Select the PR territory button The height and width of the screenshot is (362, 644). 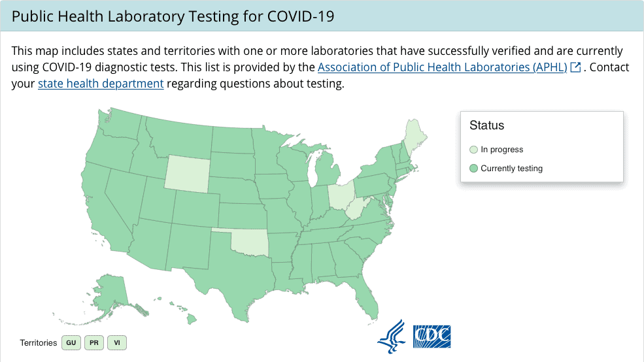tap(94, 342)
